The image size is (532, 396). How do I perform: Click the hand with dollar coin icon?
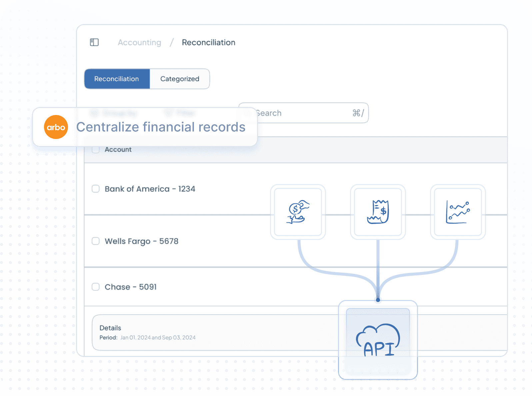[298, 212]
